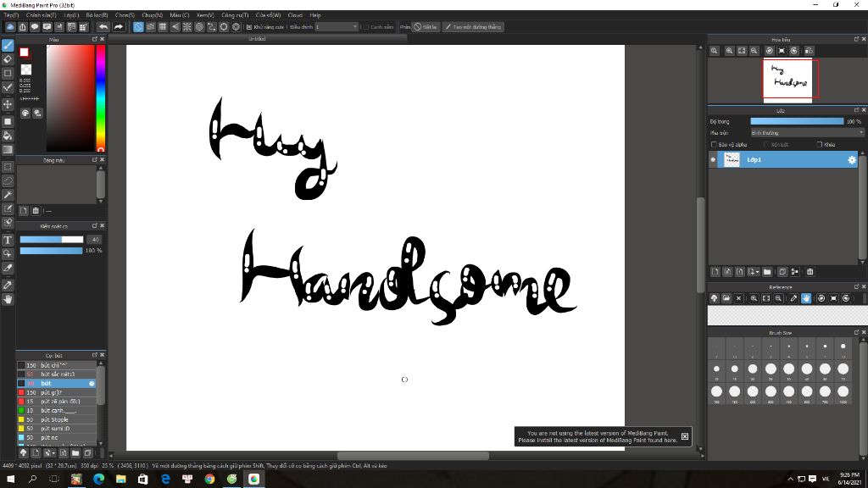Select the Reference hand tool
This screenshot has width=868, height=488.
pos(806,298)
